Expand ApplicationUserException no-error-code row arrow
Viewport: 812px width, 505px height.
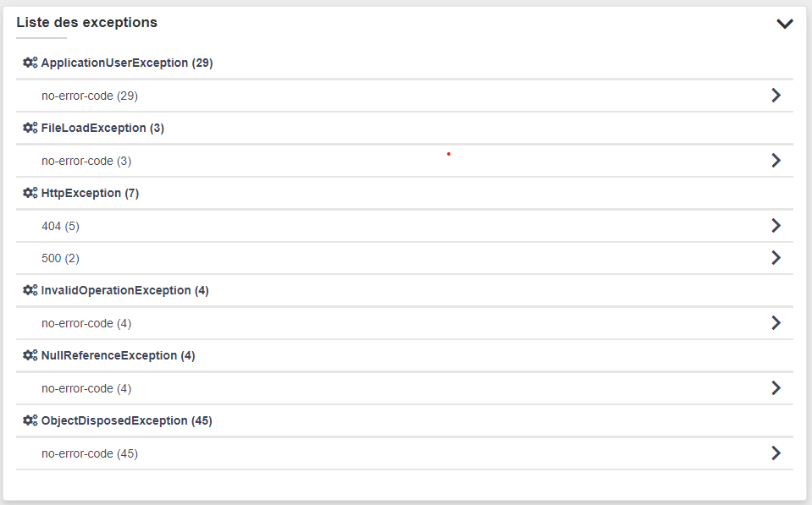point(776,96)
